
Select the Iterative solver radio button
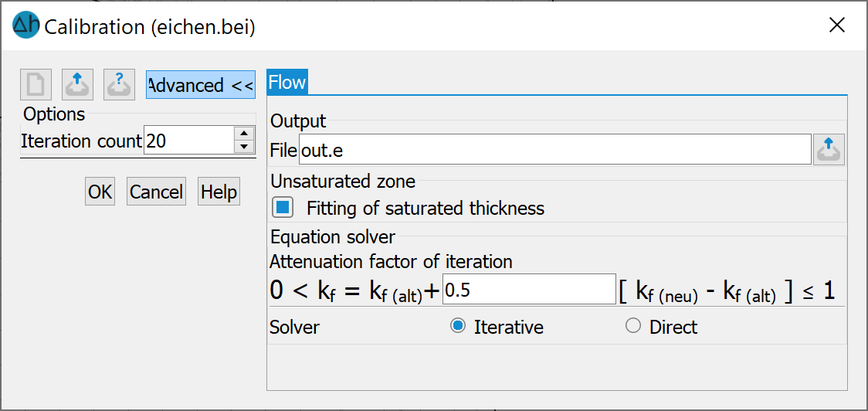(457, 327)
